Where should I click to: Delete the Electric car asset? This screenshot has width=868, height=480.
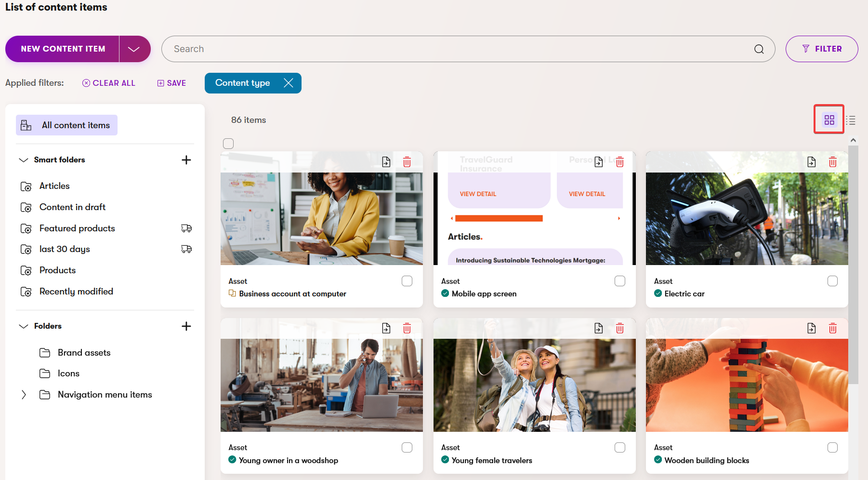click(x=832, y=162)
